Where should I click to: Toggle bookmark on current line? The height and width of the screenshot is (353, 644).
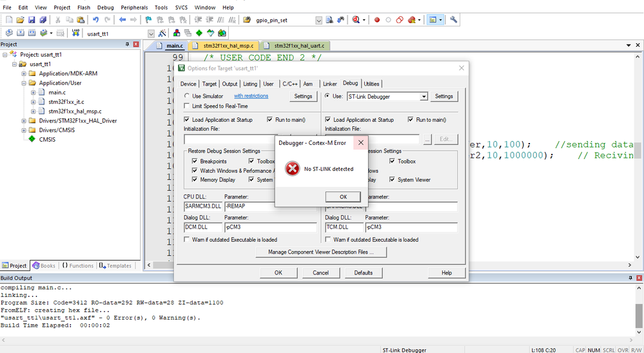tap(149, 20)
